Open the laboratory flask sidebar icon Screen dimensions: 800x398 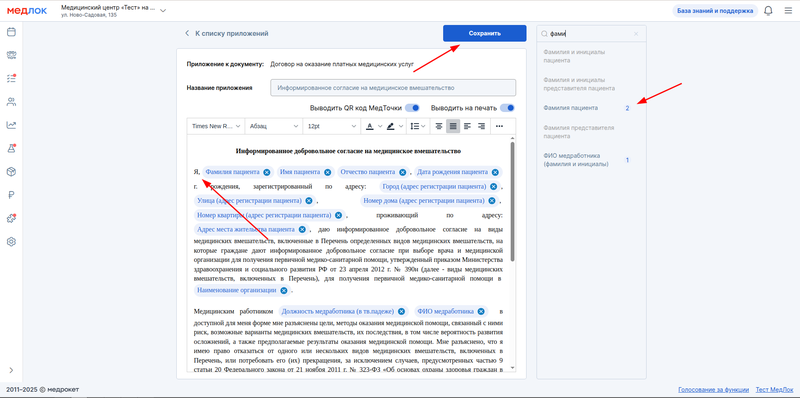[x=11, y=148]
